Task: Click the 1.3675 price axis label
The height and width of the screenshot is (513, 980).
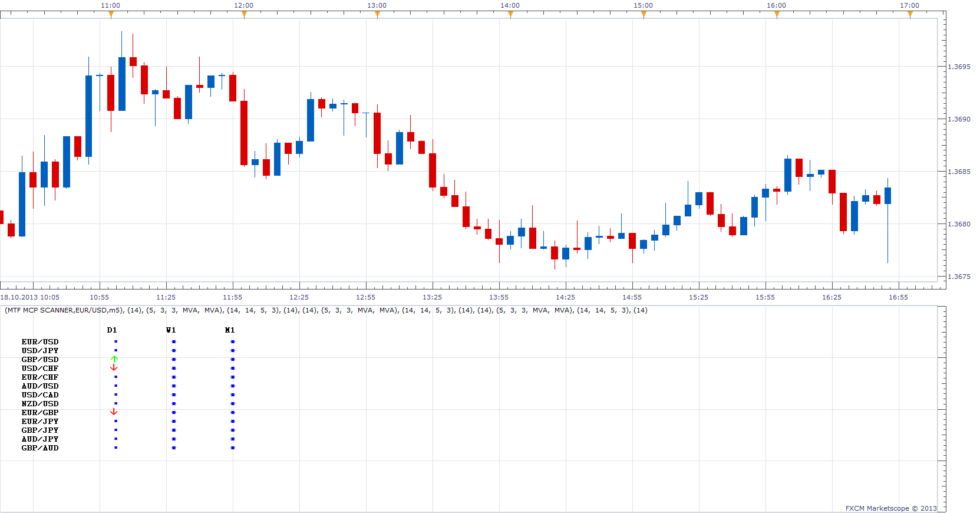Action: tap(959, 277)
